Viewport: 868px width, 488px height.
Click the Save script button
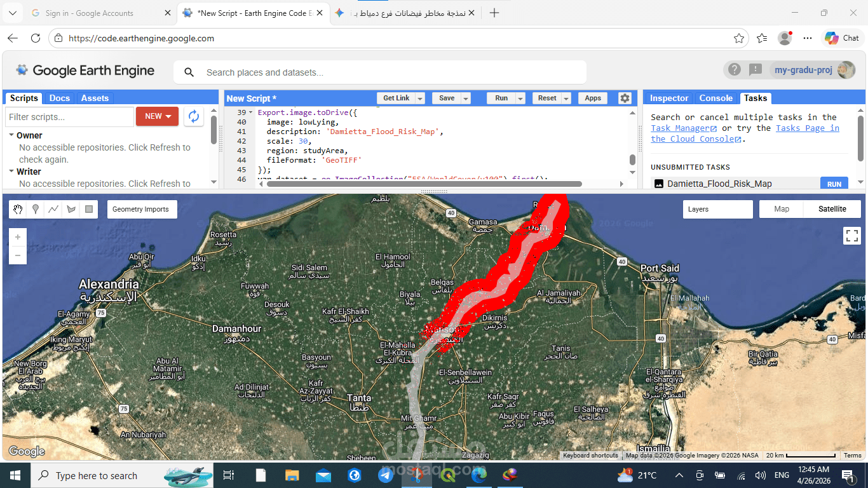447,98
